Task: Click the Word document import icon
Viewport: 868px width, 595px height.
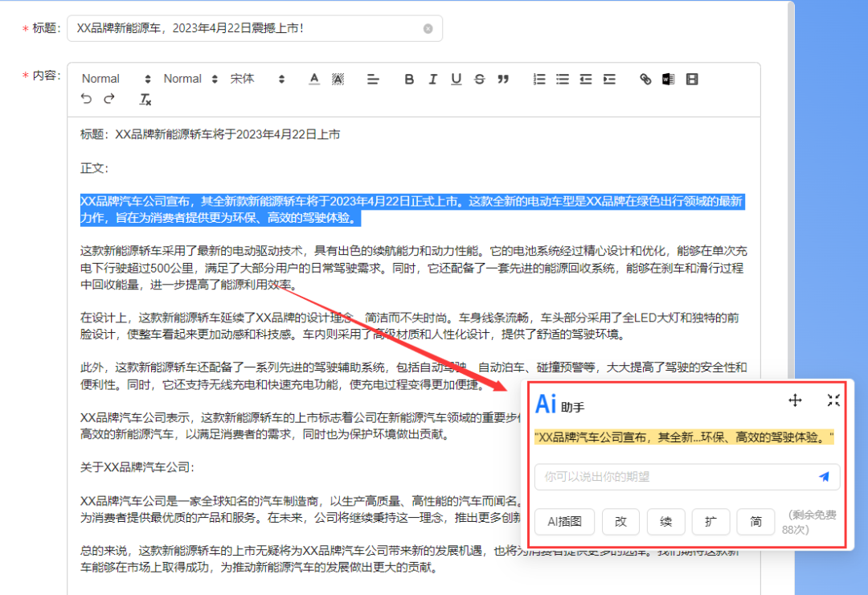Action: [668, 80]
